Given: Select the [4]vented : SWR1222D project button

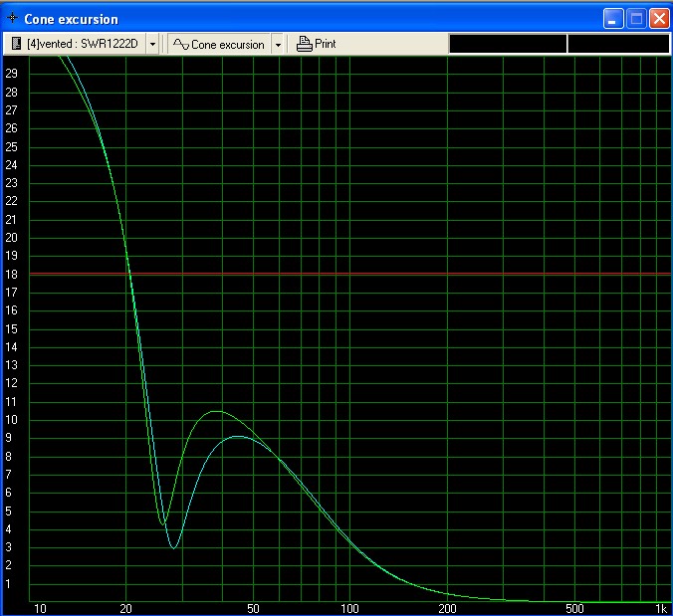Looking at the screenshot, I should pos(76,44).
